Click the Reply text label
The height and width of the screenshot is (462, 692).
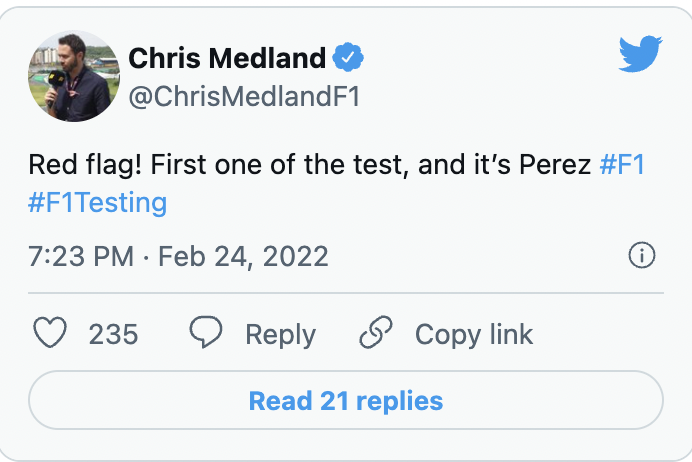tap(280, 333)
